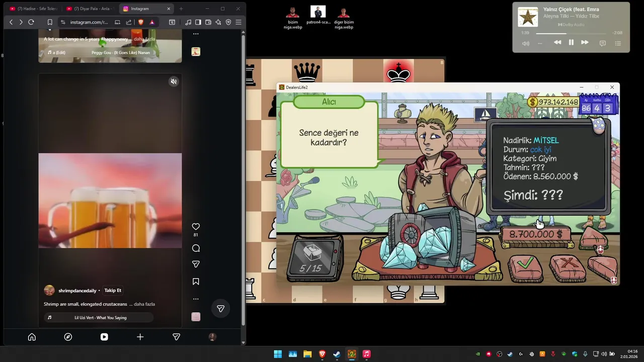The image size is (644, 362).
Task: Open Instagram explore compass
Action: click(68, 337)
